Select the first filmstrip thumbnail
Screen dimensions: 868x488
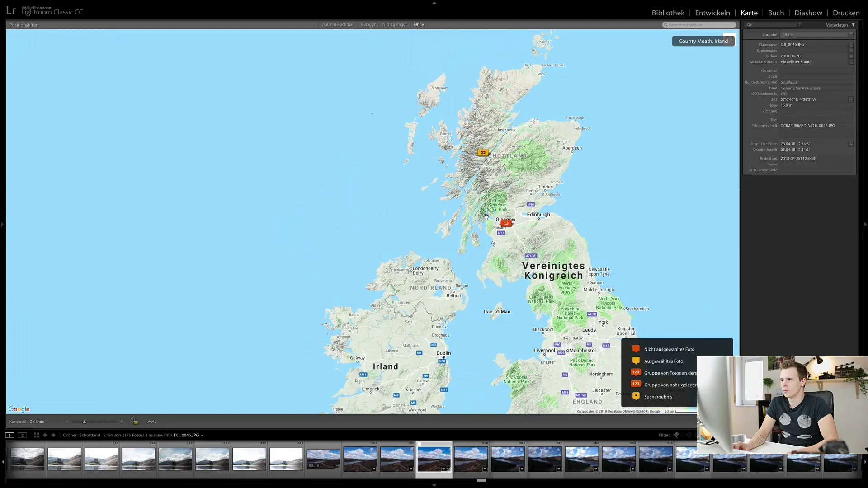(x=28, y=459)
